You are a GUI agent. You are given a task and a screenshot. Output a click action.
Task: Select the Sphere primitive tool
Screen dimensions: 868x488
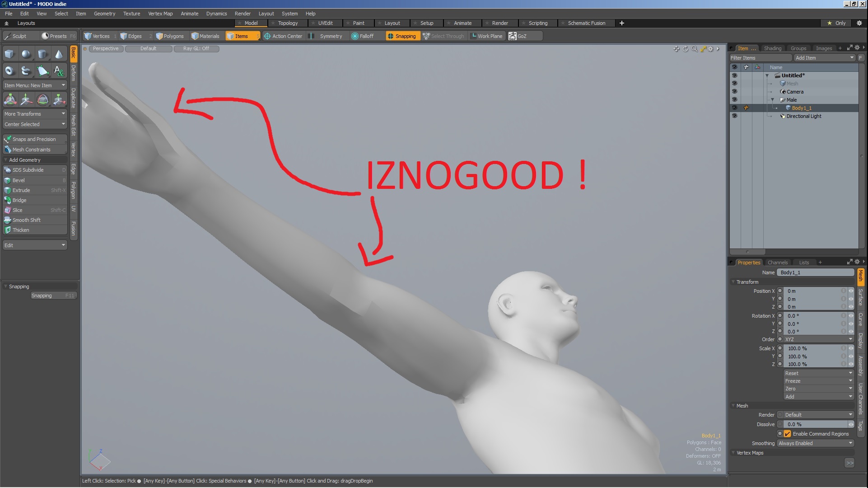(x=26, y=53)
